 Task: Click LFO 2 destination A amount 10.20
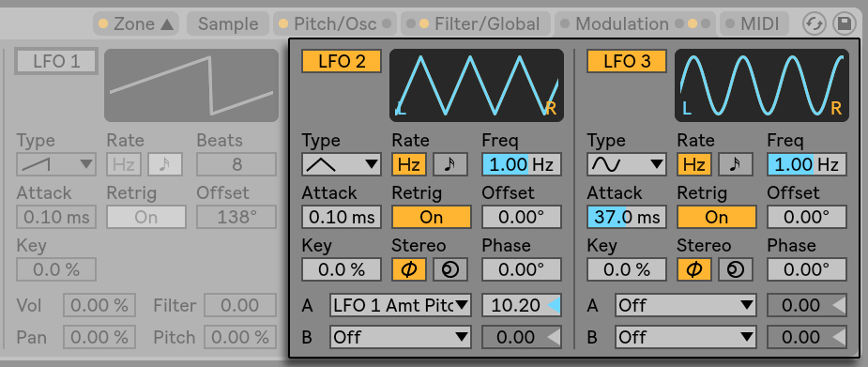pyautogui.click(x=522, y=305)
